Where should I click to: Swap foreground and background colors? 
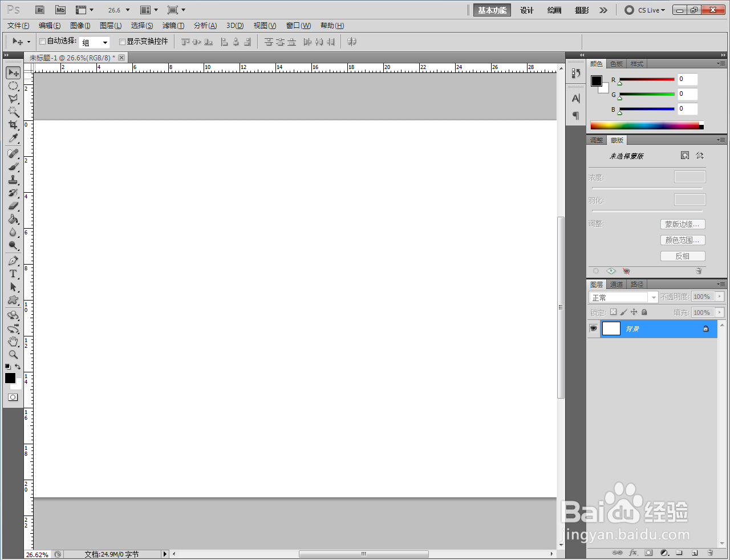18,367
